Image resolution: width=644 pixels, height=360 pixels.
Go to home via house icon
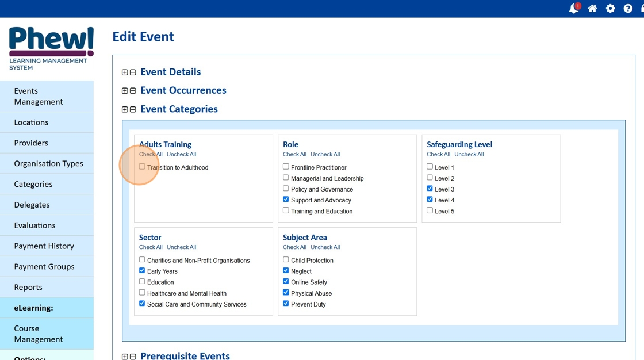click(592, 9)
